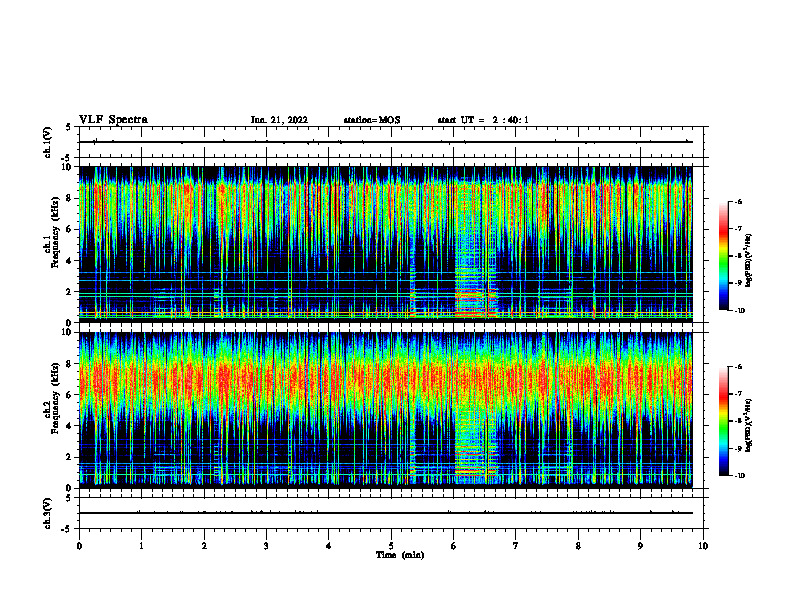Click the "ch.3(V)" waveform axis label
This screenshot has width=792, height=612.
[47, 513]
